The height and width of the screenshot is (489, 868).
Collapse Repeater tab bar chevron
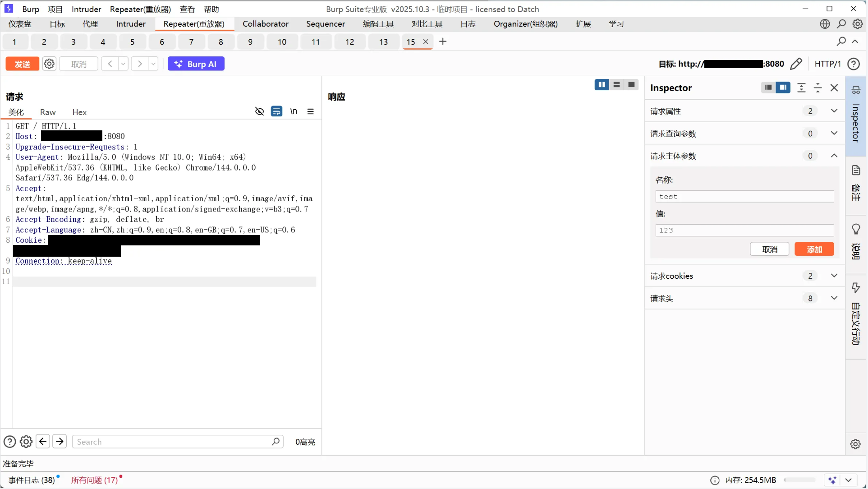click(x=855, y=42)
